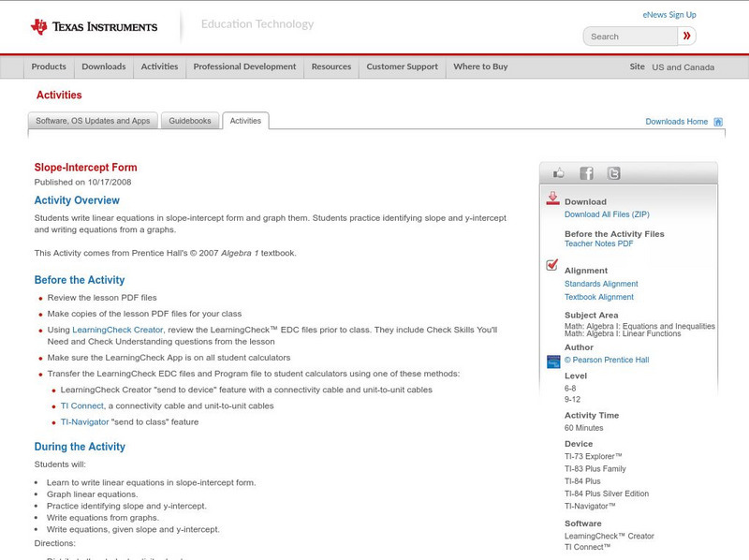Follow the LearningCheck Creator link
This screenshot has height=560, width=749.
(x=118, y=330)
